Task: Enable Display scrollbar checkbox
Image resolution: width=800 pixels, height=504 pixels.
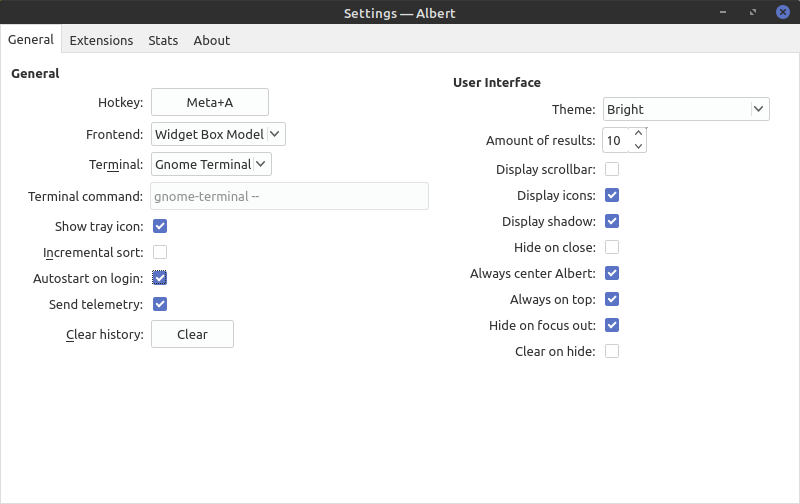Action: [612, 169]
